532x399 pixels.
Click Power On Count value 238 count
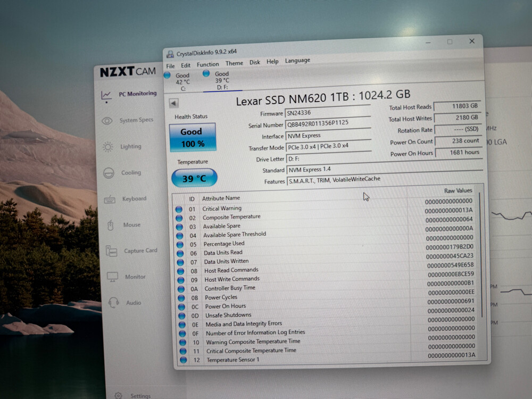[x=459, y=141]
